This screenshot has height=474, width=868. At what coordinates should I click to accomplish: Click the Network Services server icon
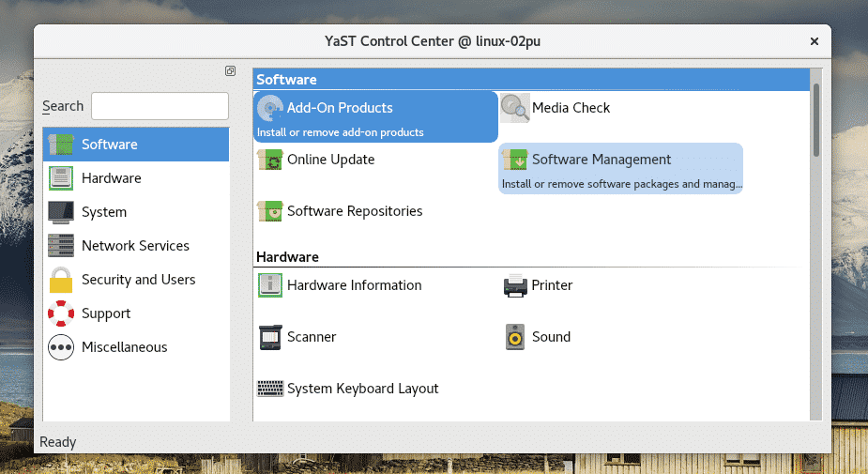tap(61, 246)
